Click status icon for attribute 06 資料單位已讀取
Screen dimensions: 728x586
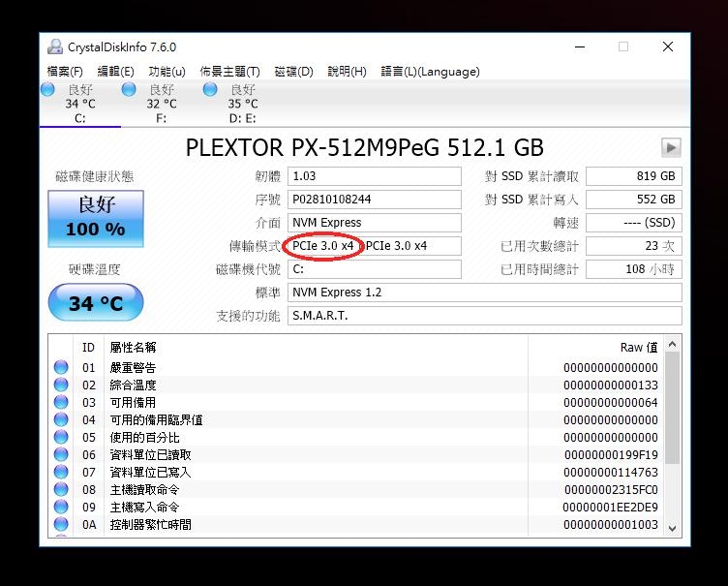coord(61,454)
